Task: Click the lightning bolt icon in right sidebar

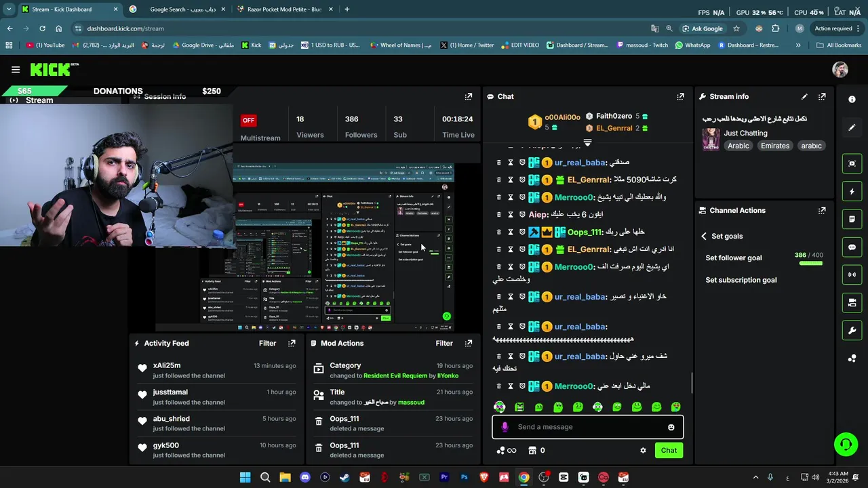Action: point(852,192)
